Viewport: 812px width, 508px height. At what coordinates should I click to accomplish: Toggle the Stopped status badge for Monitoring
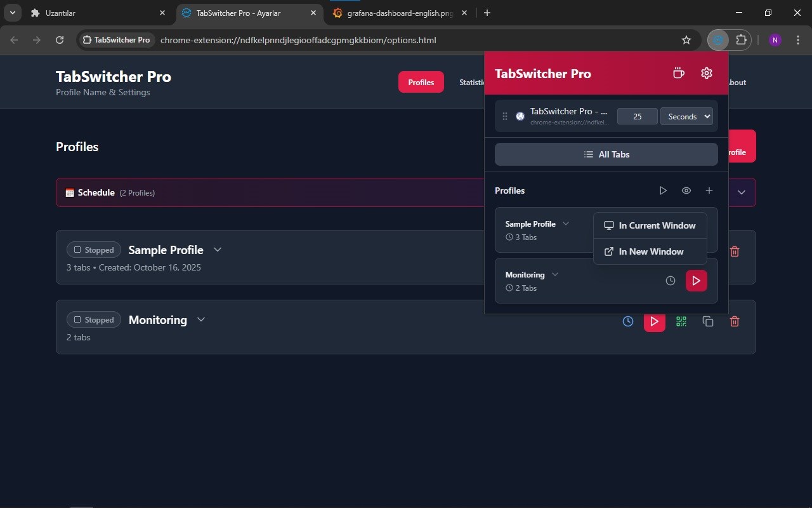pyautogui.click(x=94, y=320)
